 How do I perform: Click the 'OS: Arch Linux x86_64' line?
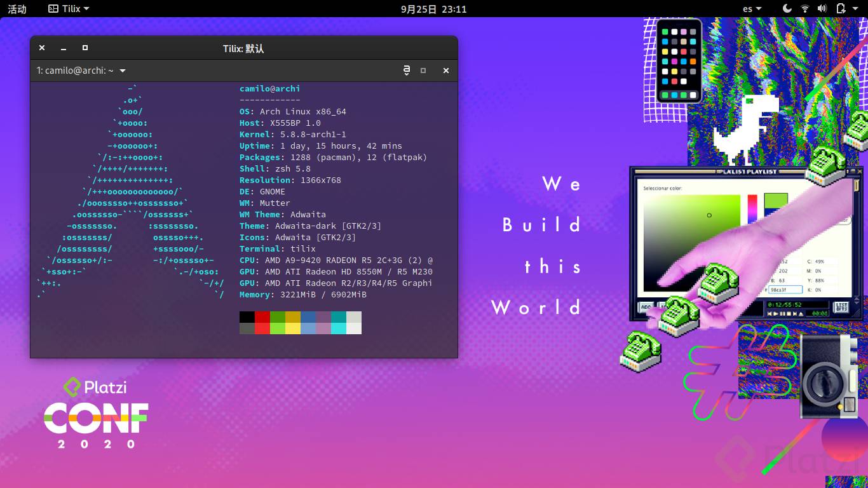pyautogui.click(x=293, y=111)
